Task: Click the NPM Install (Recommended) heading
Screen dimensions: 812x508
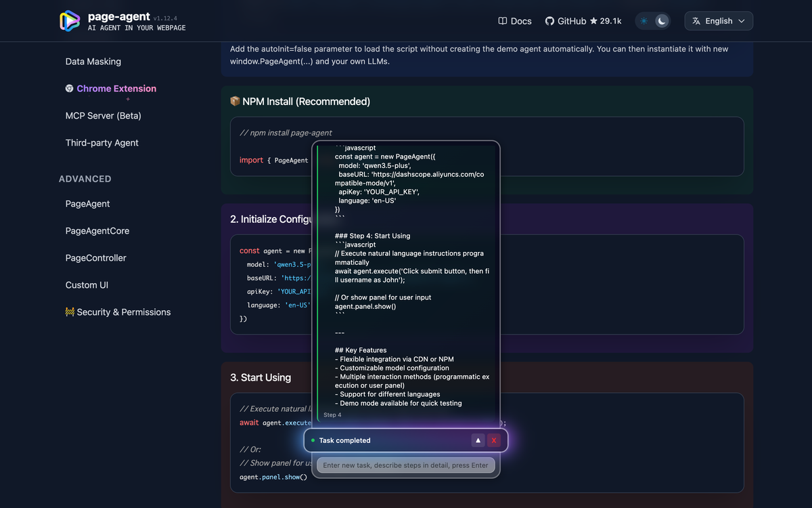Action: tap(307, 102)
